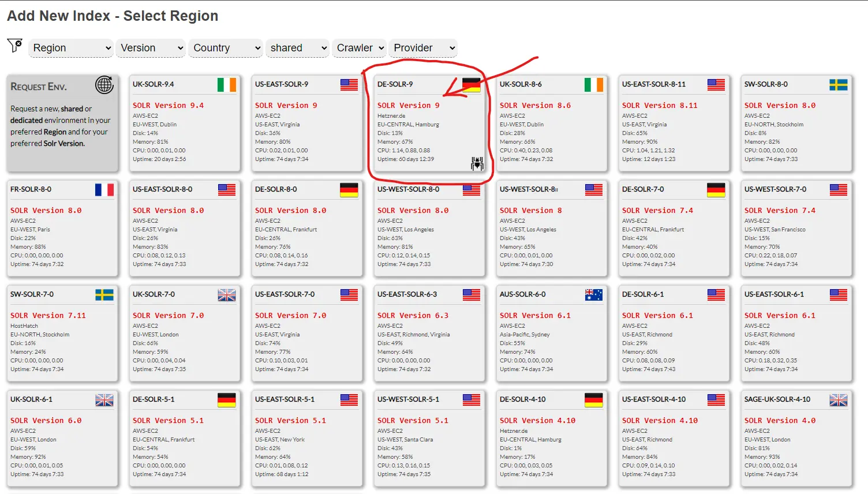Click the filter funnel icon
Image resolution: width=868 pixels, height=494 pixels.
(x=14, y=46)
